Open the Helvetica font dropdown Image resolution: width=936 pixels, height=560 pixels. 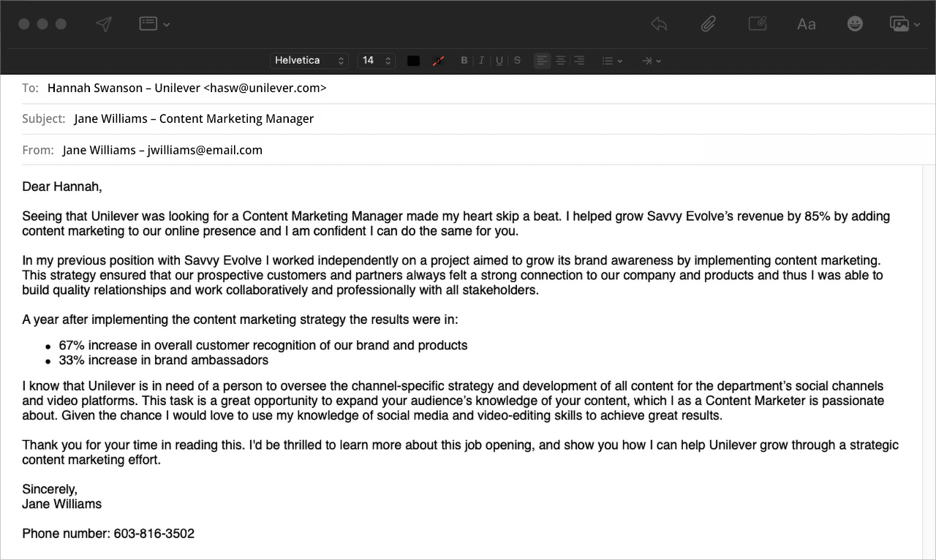tap(309, 61)
